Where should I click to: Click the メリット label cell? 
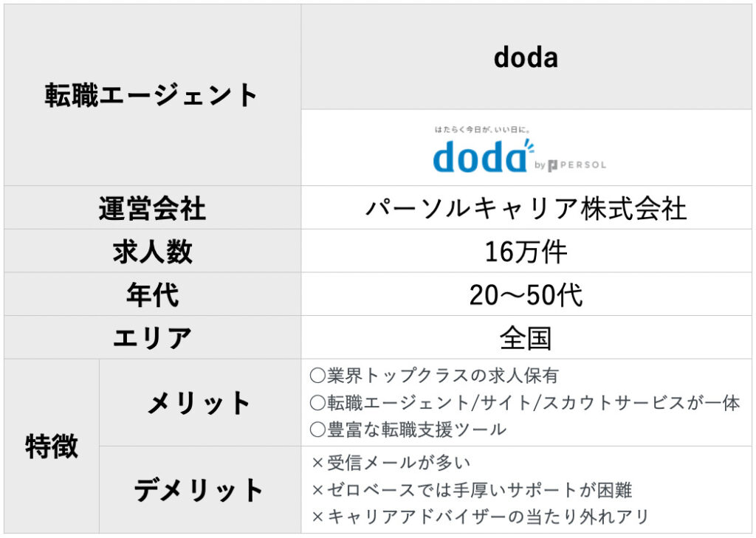point(200,402)
